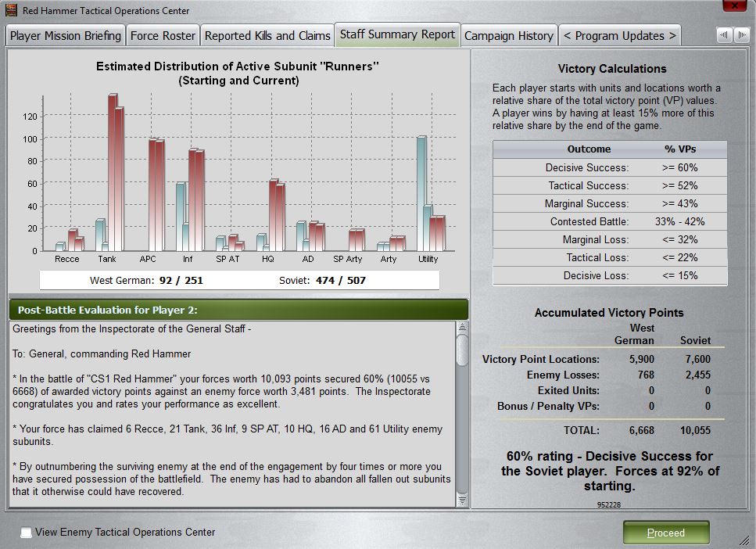Click the SP Arty label on chart axis
The width and height of the screenshot is (756, 549).
point(348,259)
